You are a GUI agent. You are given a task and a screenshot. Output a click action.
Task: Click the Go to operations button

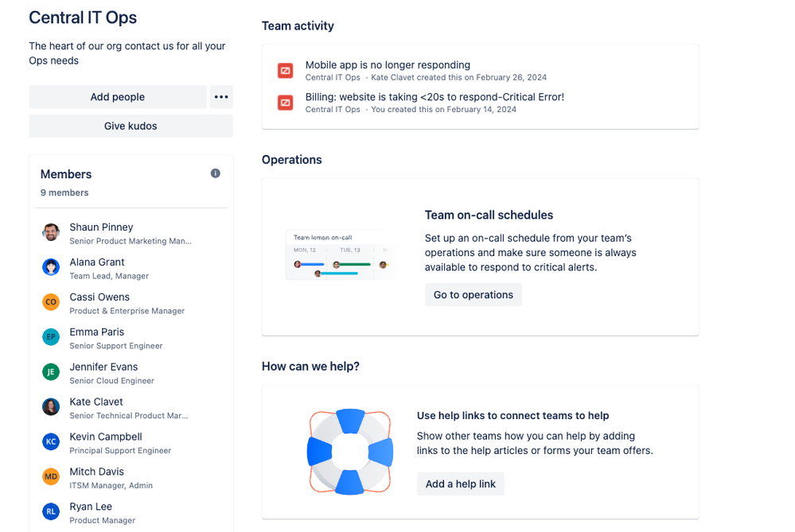473,295
